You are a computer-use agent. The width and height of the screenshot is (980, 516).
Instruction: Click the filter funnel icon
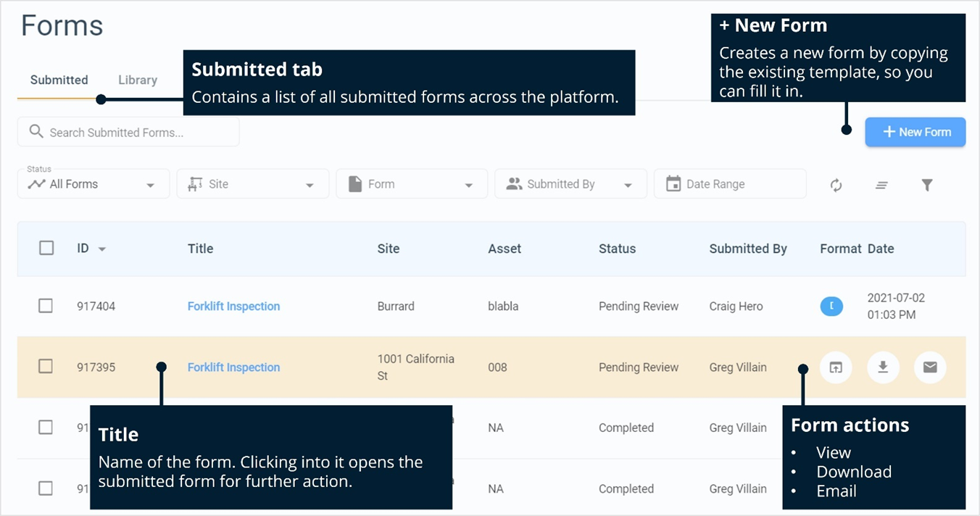click(x=928, y=185)
